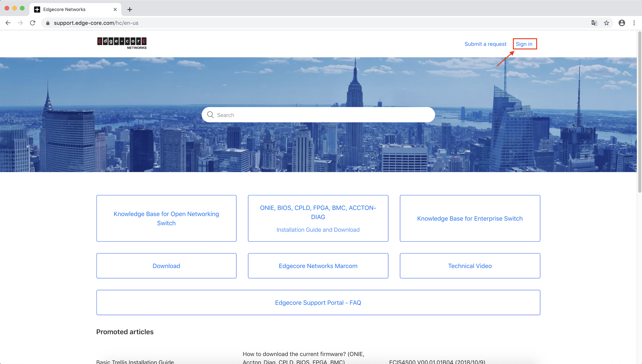642x364 pixels.
Task: Bookmark this page with the star icon
Action: pyautogui.click(x=606, y=23)
